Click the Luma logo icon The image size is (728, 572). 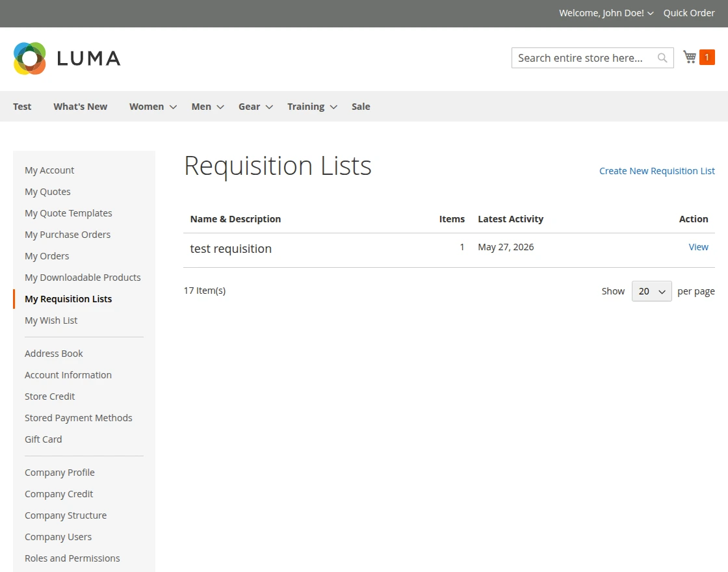pos(30,58)
